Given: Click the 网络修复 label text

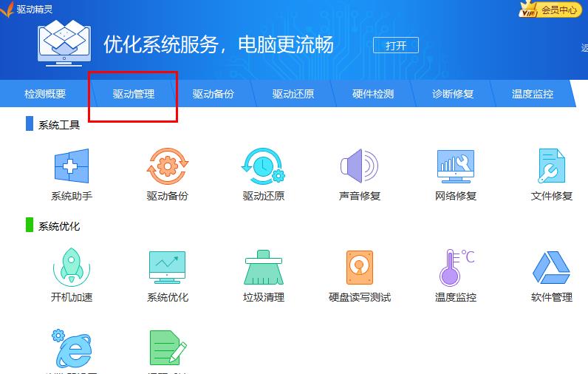Looking at the screenshot, I should 456,196.
